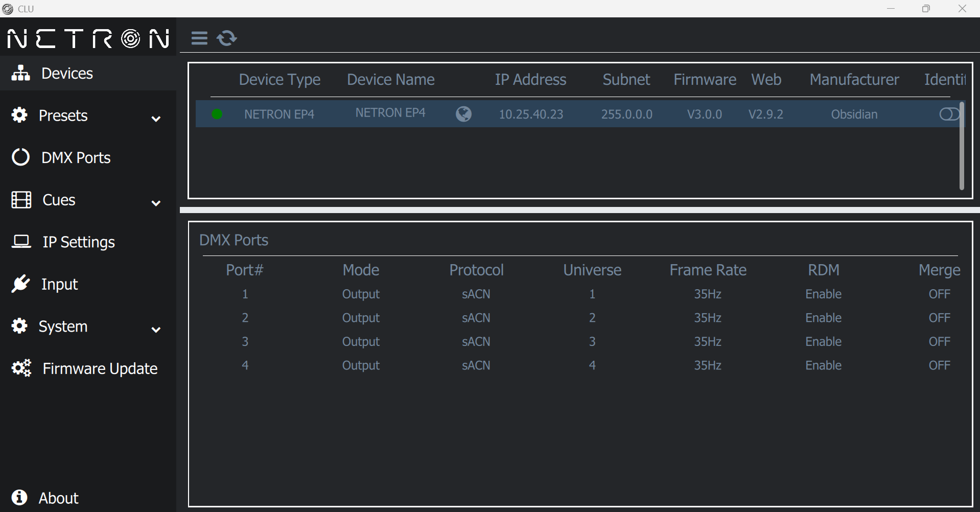Click the Manufacturer column header
The width and height of the screenshot is (980, 512).
coord(854,80)
